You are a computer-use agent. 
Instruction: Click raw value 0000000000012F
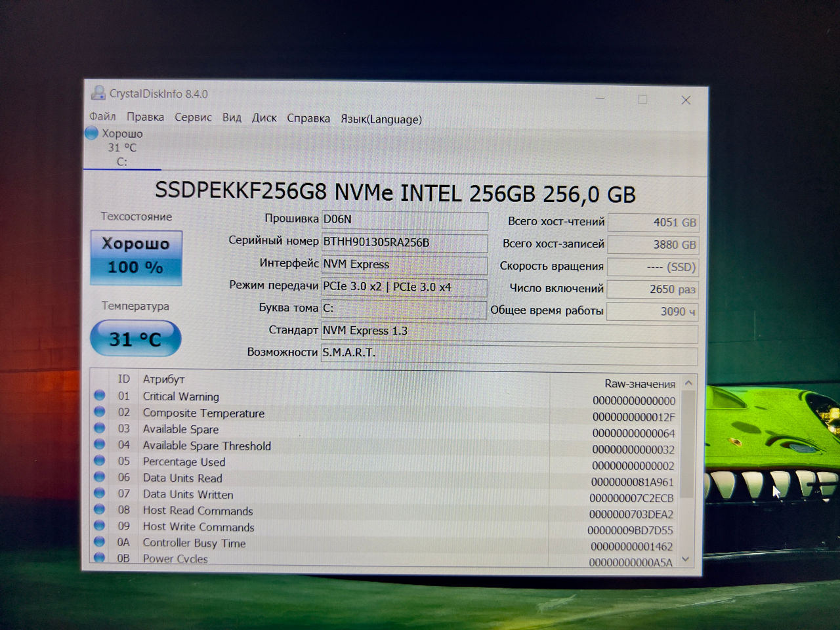coord(633,417)
